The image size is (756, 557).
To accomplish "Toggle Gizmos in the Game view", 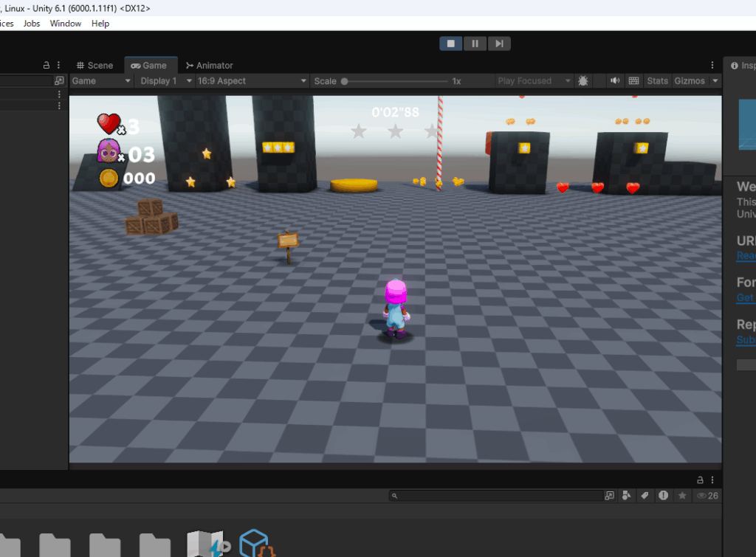I will pos(690,81).
